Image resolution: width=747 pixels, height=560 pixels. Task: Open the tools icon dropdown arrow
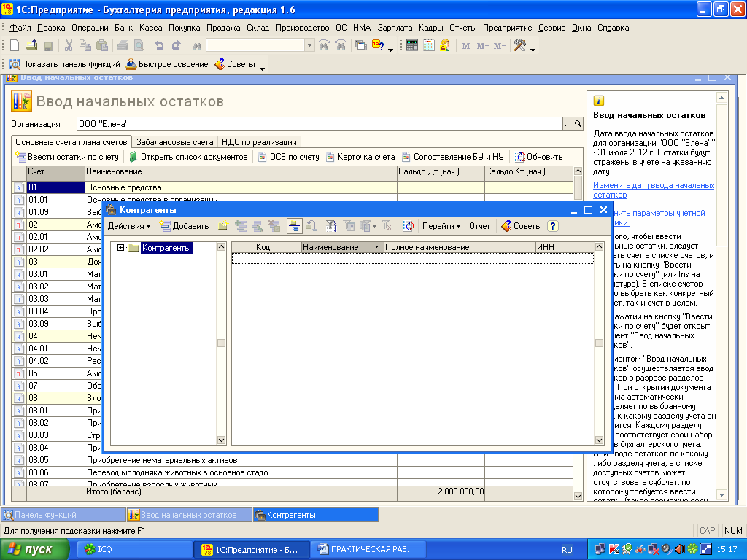point(533,49)
